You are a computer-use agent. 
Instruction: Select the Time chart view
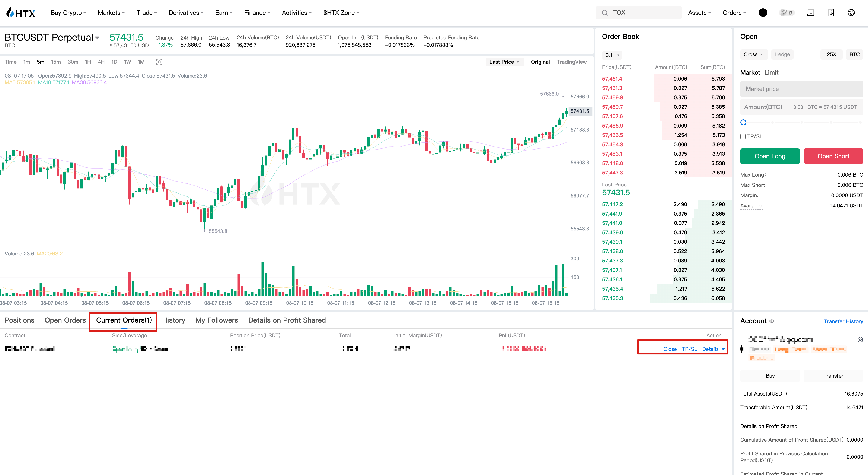tap(10, 62)
